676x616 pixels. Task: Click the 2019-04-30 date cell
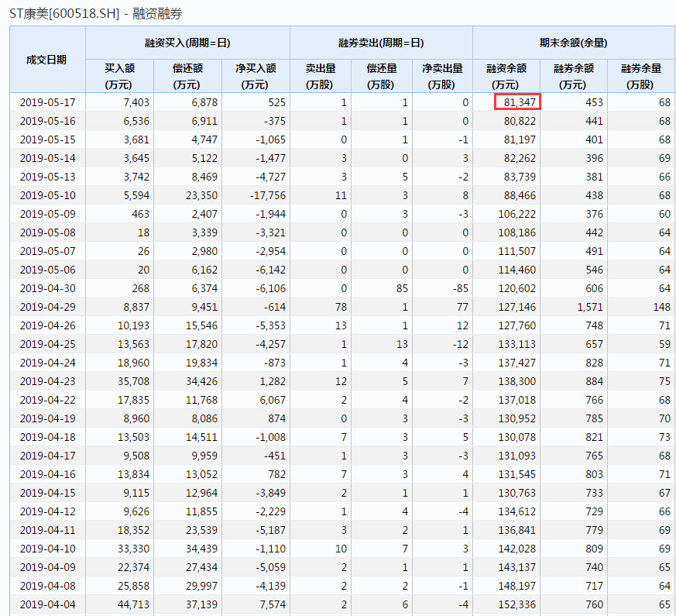click(x=47, y=288)
